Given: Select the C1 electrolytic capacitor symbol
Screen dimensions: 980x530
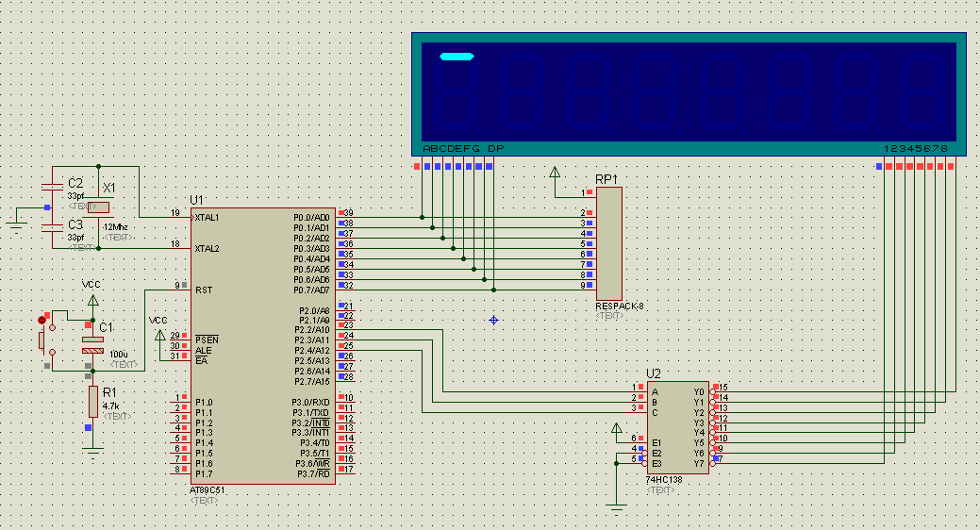Looking at the screenshot, I should (x=92, y=345).
